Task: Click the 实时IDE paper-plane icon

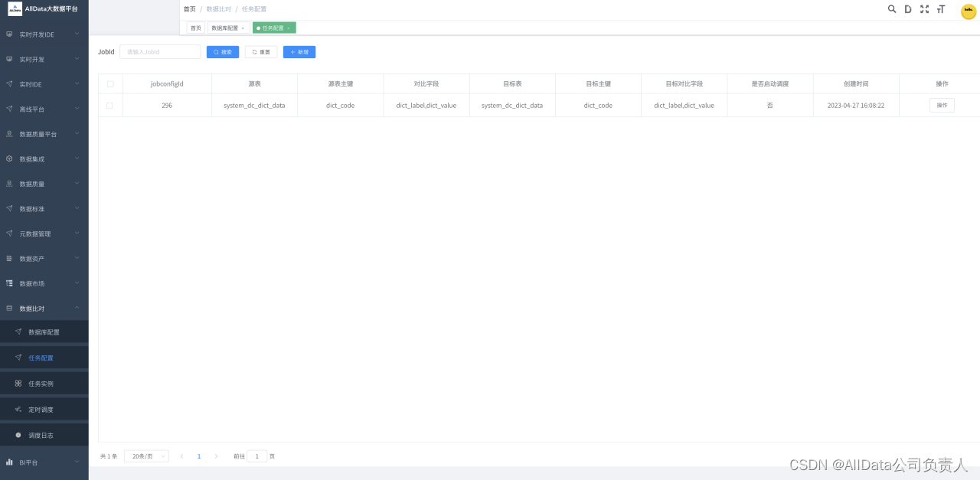Action: [x=9, y=84]
